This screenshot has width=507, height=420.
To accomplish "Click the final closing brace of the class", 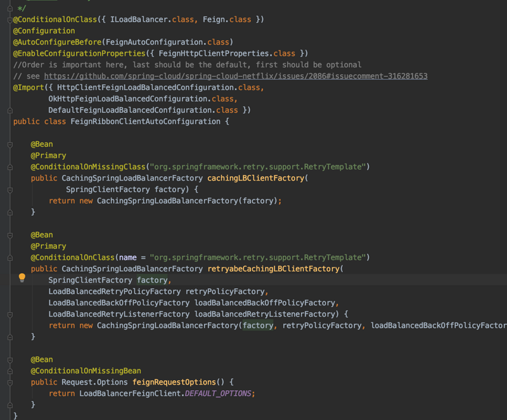I will [15, 416].
